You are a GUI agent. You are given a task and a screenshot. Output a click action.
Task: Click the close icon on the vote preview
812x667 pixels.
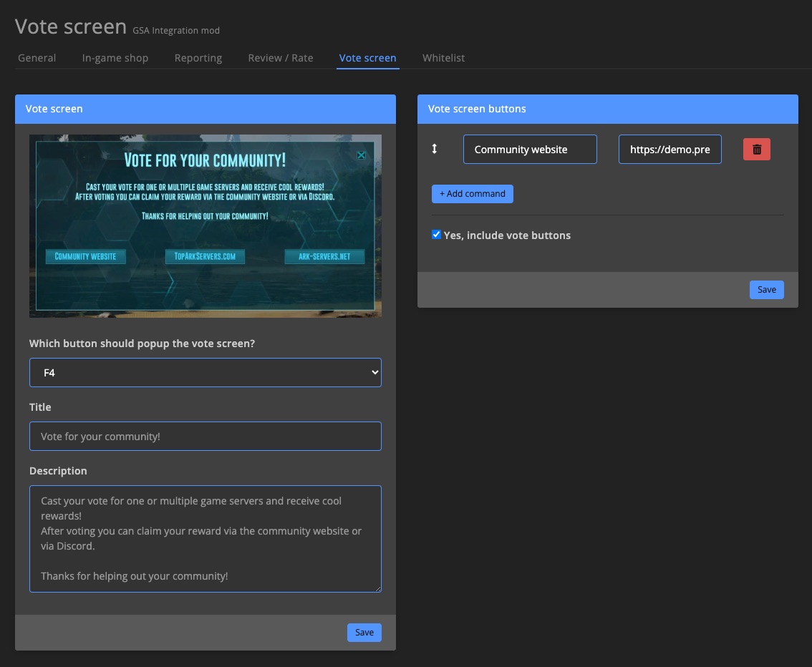(361, 155)
